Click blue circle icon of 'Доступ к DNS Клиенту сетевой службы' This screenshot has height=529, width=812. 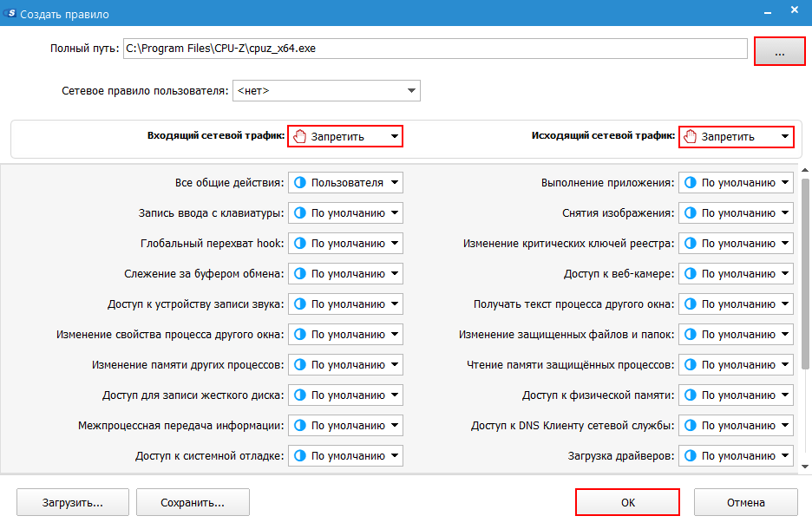coord(691,426)
